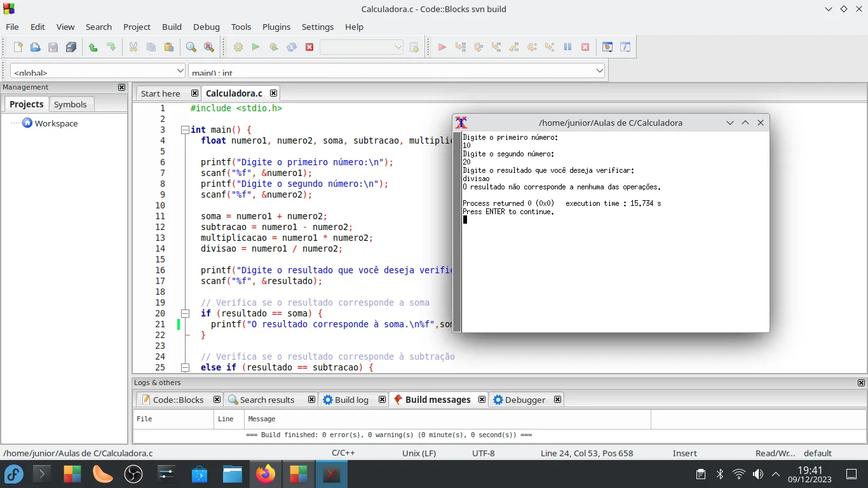The image size is (868, 488).
Task: Switch to the Symbols tab
Action: click(70, 104)
